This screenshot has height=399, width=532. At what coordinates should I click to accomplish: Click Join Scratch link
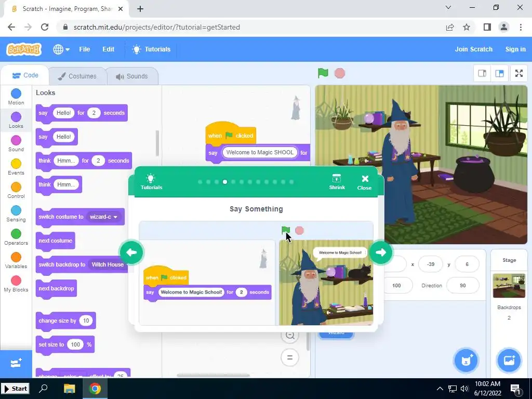tap(474, 49)
